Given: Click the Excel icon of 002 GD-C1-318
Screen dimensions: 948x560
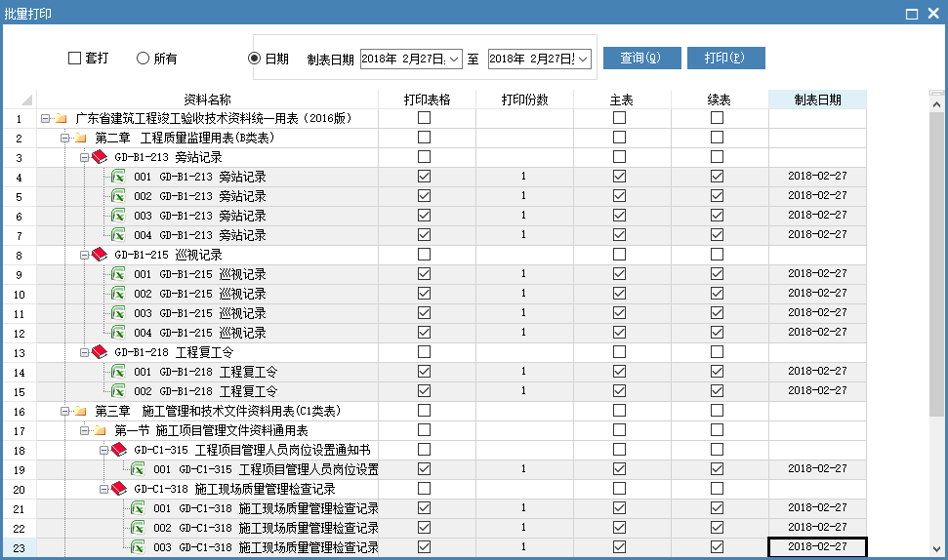Looking at the screenshot, I should [x=138, y=528].
